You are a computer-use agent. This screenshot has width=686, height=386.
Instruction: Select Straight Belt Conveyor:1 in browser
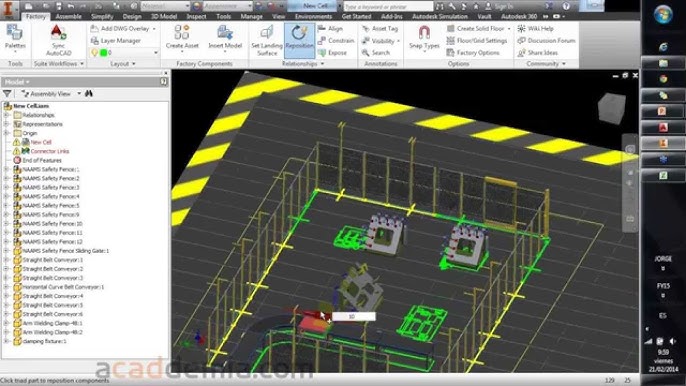click(x=52, y=260)
